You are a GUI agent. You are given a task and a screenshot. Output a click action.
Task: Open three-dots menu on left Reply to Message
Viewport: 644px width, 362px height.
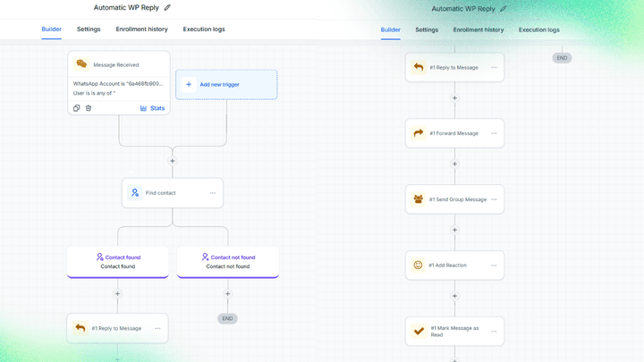[x=157, y=328]
